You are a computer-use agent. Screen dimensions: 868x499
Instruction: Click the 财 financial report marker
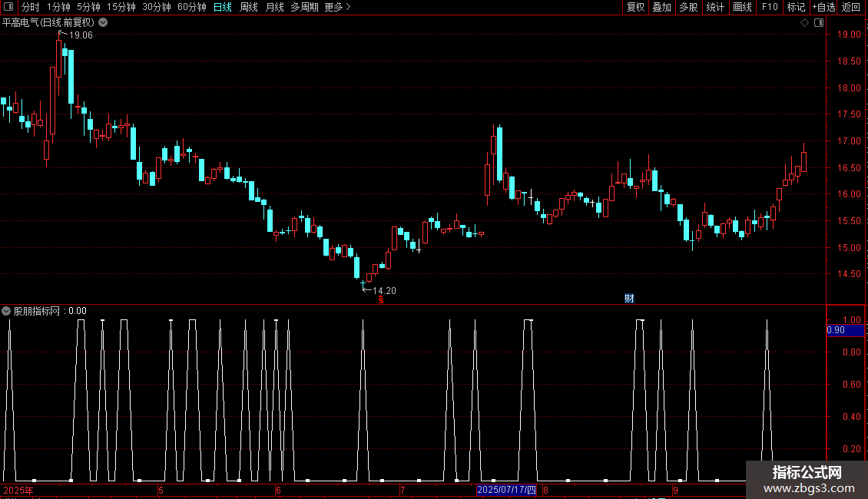tap(629, 298)
